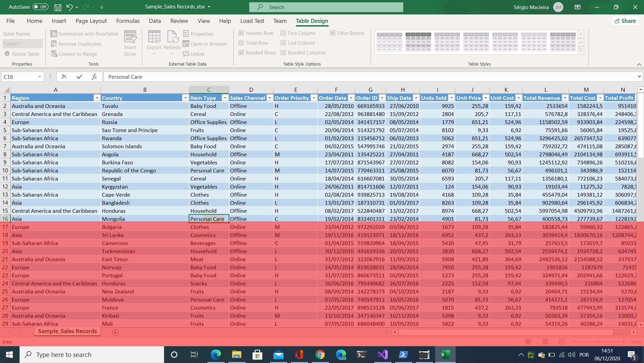This screenshot has width=644, height=363.
Task: Open the Order Date filter dropdown
Action: point(351,98)
